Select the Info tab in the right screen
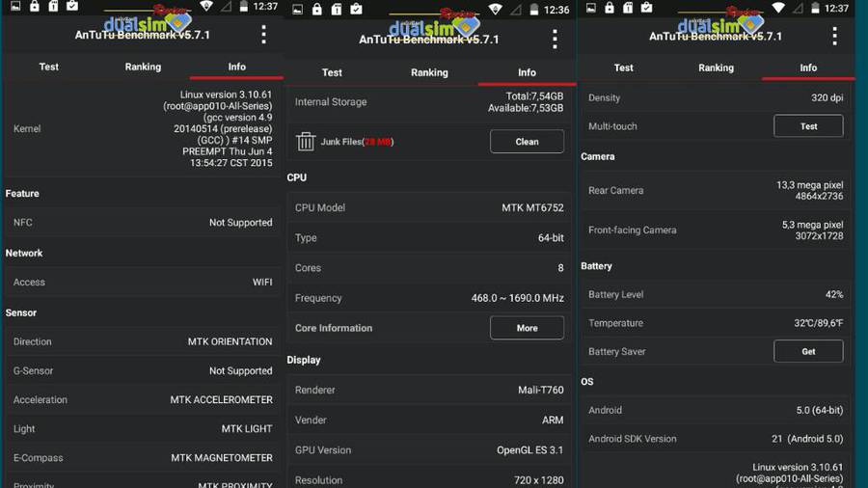 point(808,68)
